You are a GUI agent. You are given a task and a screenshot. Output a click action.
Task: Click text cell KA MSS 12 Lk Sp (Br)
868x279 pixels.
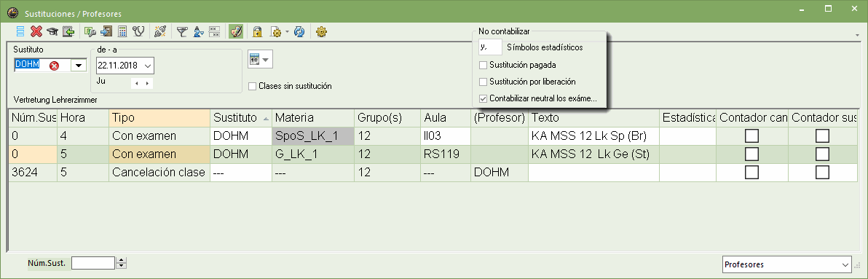coord(593,136)
